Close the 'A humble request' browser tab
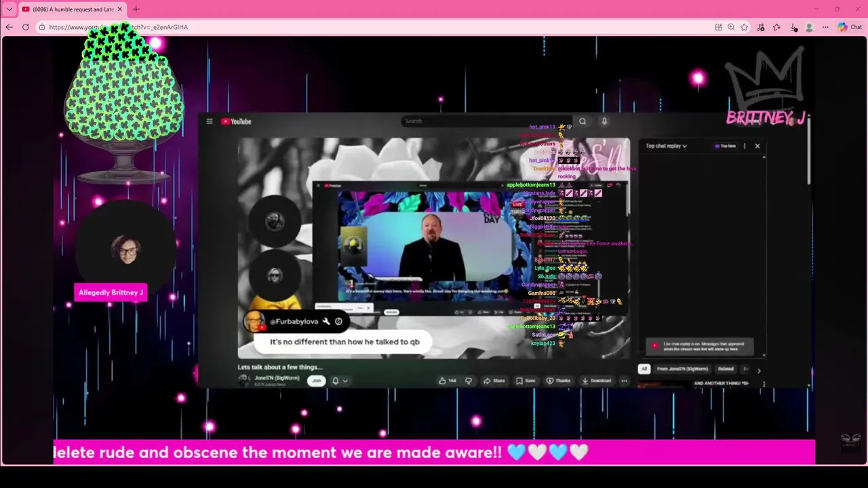 click(x=120, y=9)
